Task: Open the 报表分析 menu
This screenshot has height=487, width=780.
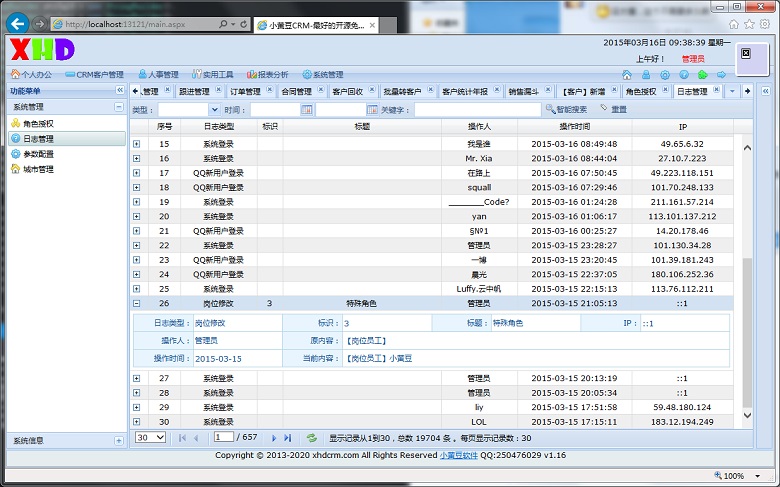Action: (267, 74)
